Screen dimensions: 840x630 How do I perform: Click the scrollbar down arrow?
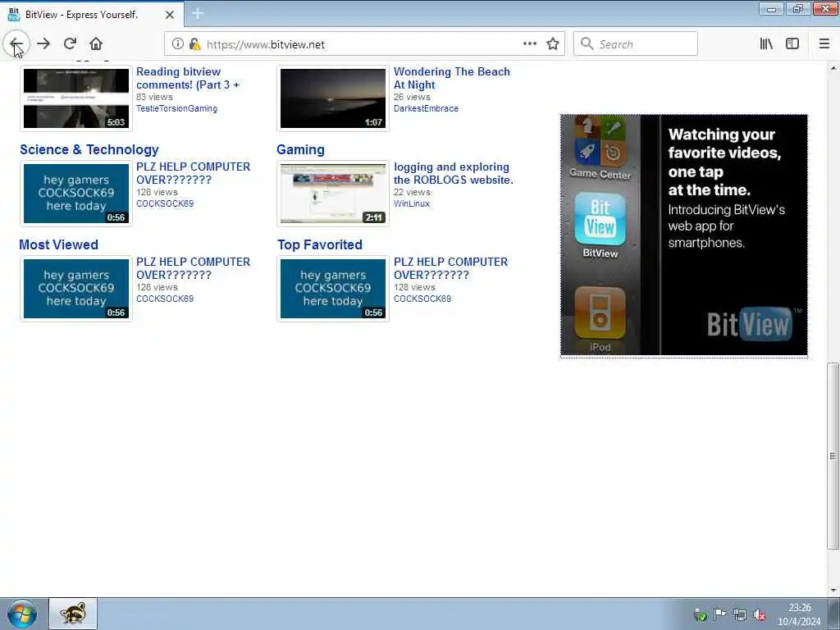click(x=833, y=591)
